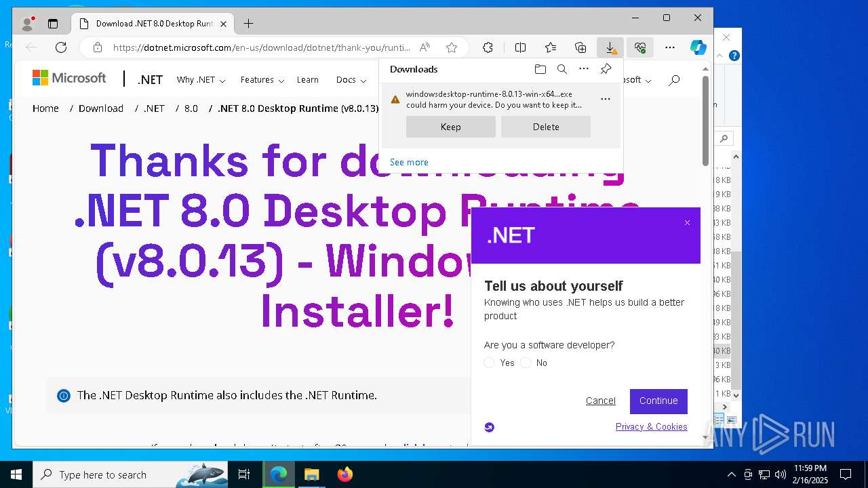Screen dimensions: 868x488
Task: Open the .NET breadcrumb link
Action: (154, 108)
